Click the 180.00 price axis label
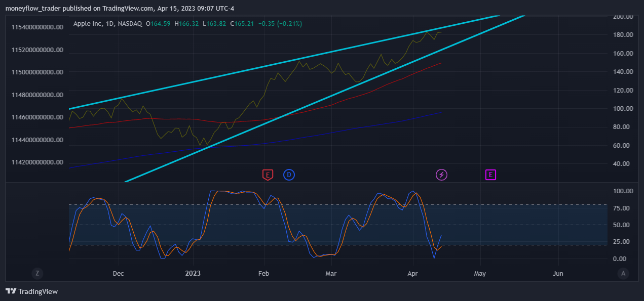This screenshot has height=301, width=644. [x=624, y=35]
